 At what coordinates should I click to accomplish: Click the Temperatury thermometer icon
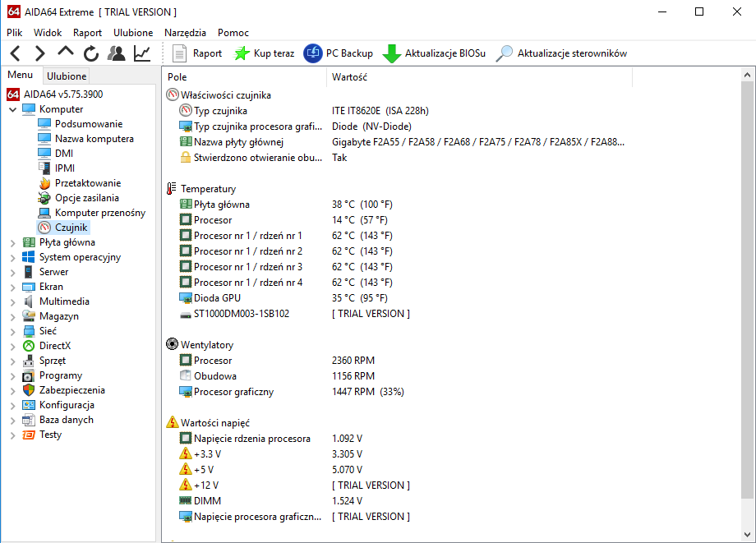click(171, 188)
